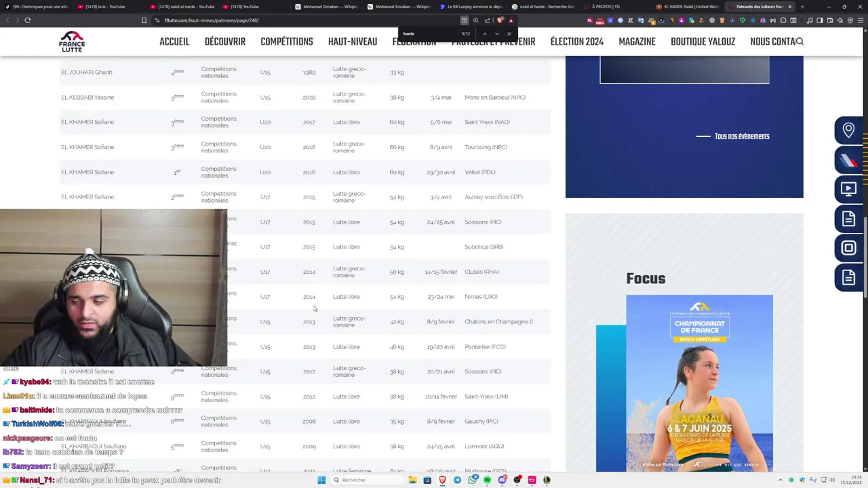Click 'Aulnay sous Bois (IDF)' cell
868x488 pixels.
(494, 197)
